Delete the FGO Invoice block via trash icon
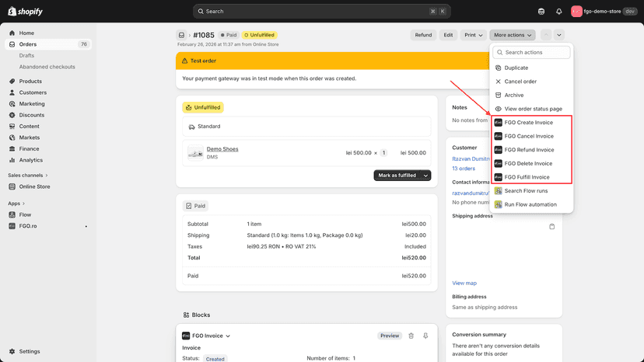The width and height of the screenshot is (644, 362). point(411,336)
